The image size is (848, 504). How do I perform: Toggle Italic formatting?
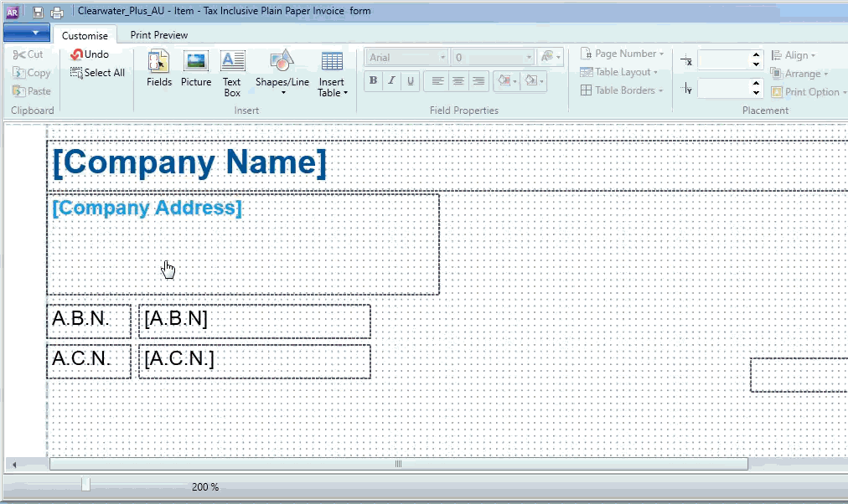pyautogui.click(x=391, y=81)
